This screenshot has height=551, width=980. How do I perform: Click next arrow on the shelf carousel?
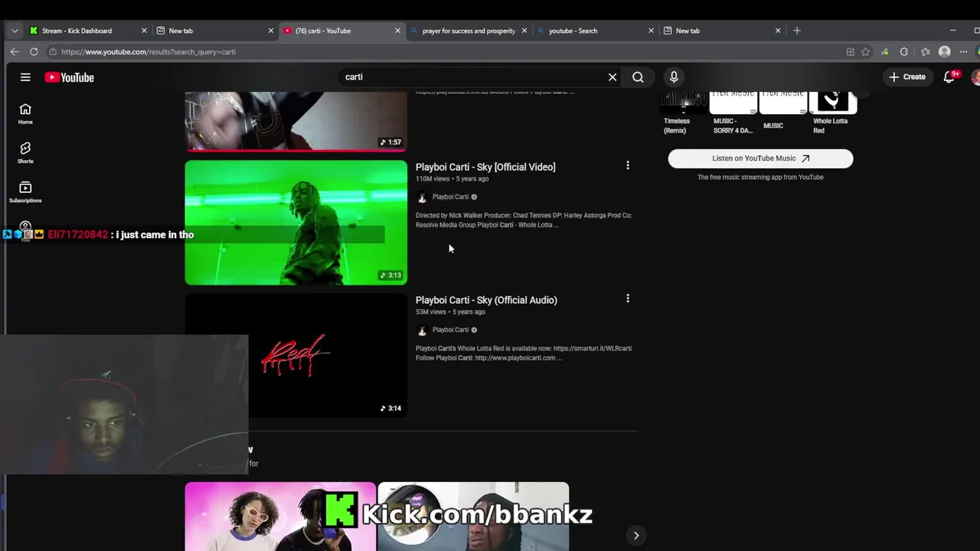pyautogui.click(x=636, y=536)
